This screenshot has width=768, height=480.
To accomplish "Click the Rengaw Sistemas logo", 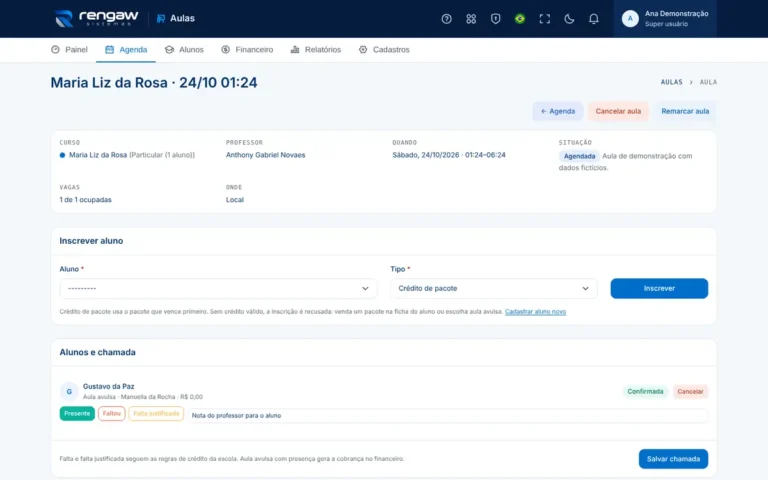I will (x=96, y=18).
